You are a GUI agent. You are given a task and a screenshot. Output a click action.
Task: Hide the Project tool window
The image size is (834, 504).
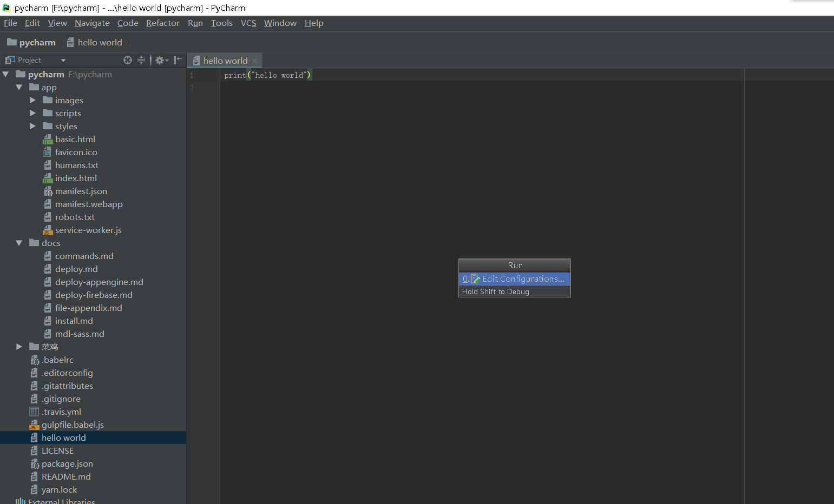[x=178, y=60]
